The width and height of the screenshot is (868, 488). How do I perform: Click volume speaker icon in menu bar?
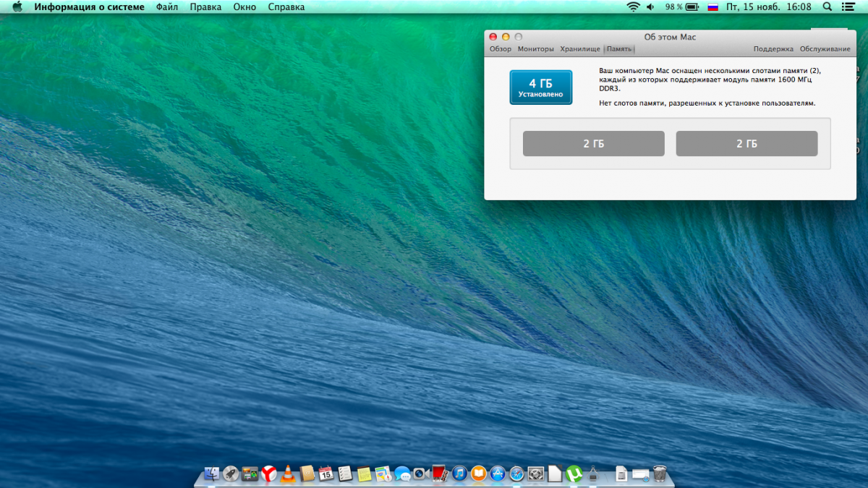(650, 7)
